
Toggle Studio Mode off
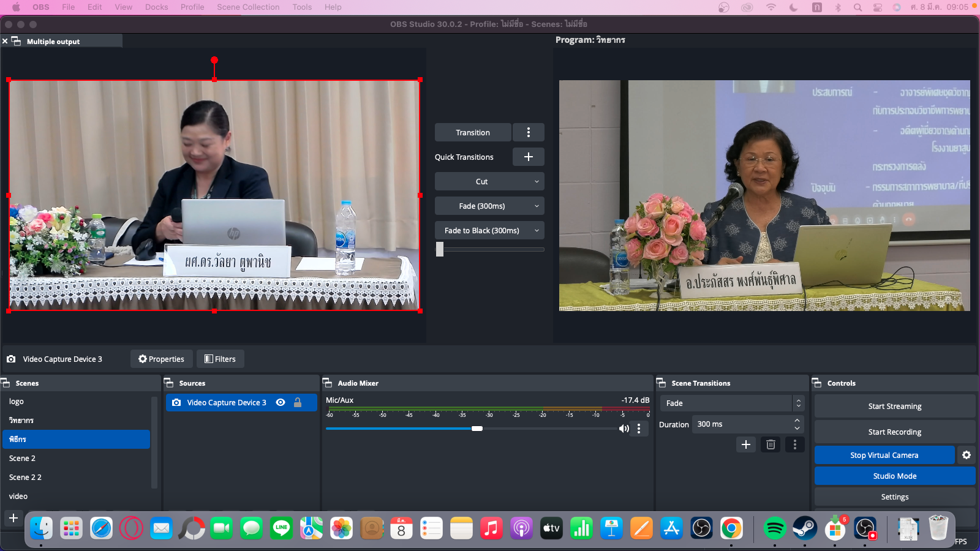(895, 476)
